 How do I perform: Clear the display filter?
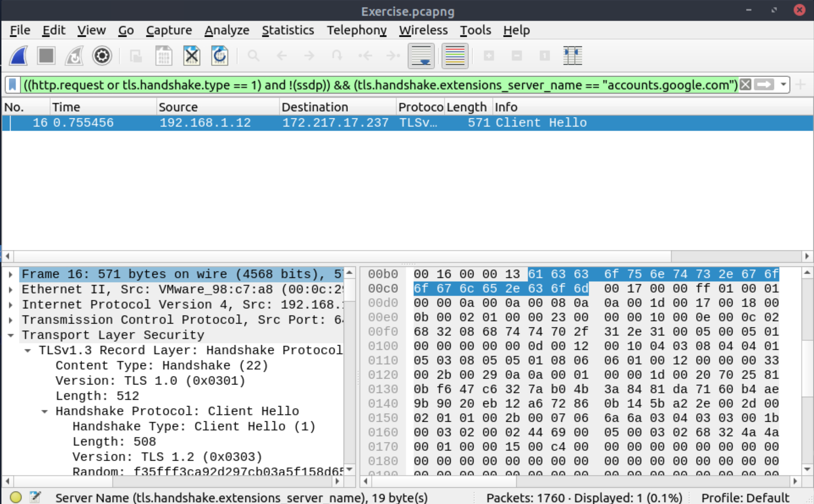coord(746,85)
